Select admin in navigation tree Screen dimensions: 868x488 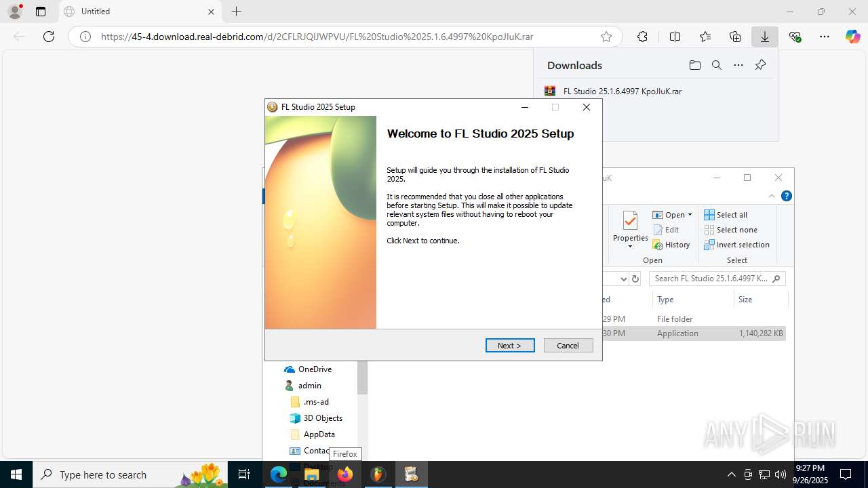point(309,386)
